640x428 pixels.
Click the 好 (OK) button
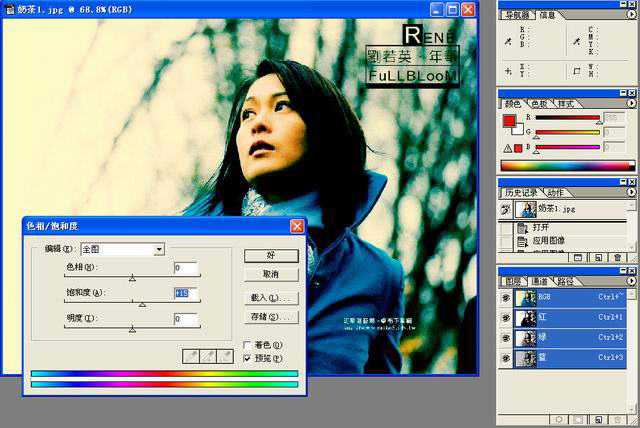(x=270, y=255)
